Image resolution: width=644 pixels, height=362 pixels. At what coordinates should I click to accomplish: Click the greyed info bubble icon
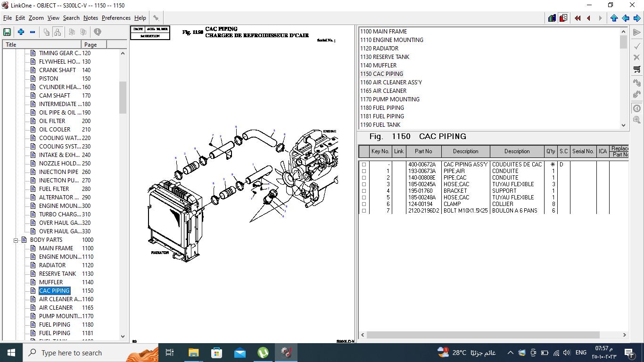point(98,32)
